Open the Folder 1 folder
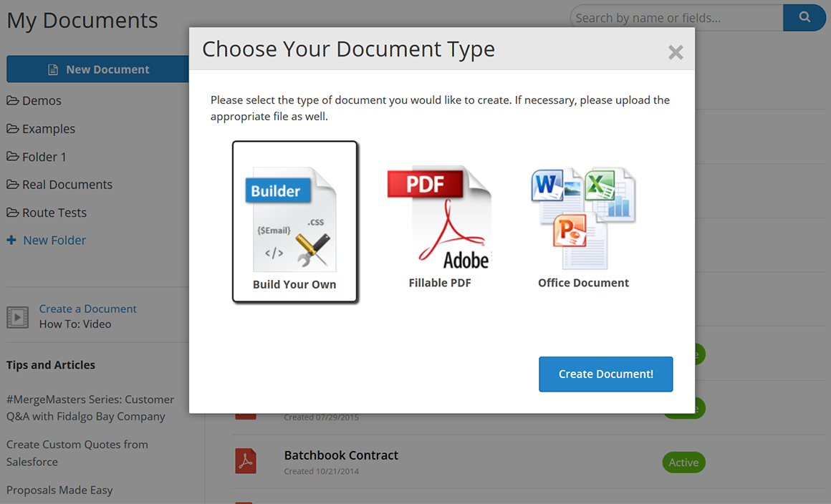 tap(44, 157)
